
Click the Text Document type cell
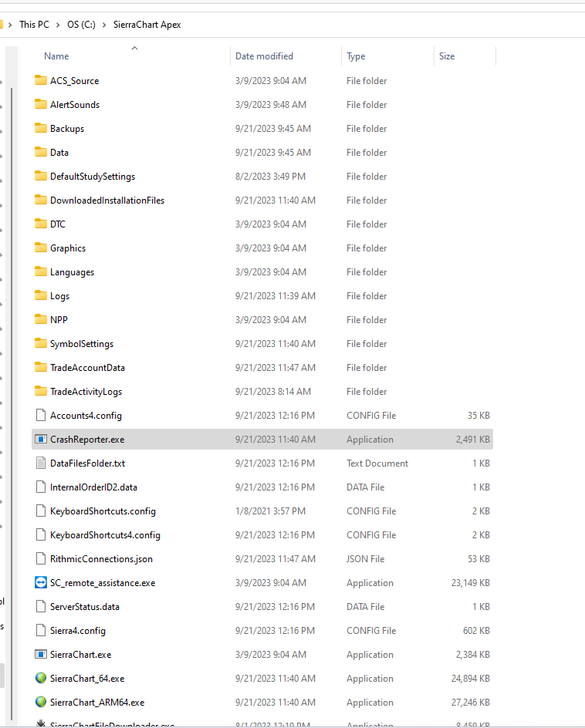coord(377,463)
